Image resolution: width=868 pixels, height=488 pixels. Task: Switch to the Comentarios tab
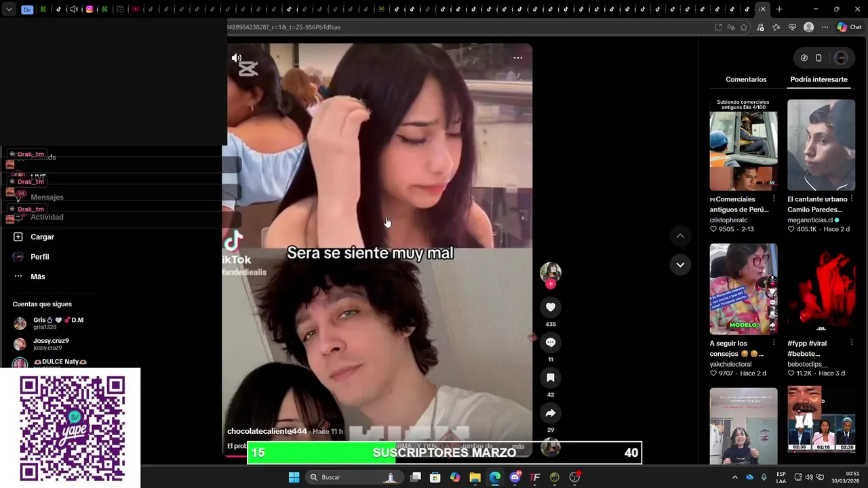pos(746,79)
